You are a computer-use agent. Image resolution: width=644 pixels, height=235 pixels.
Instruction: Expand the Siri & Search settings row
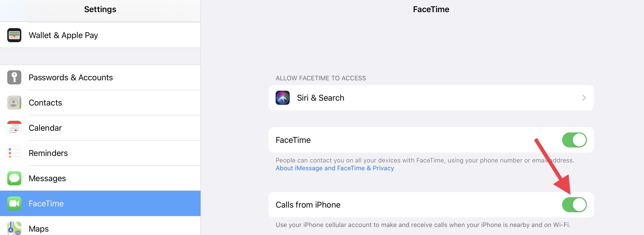click(x=425, y=98)
